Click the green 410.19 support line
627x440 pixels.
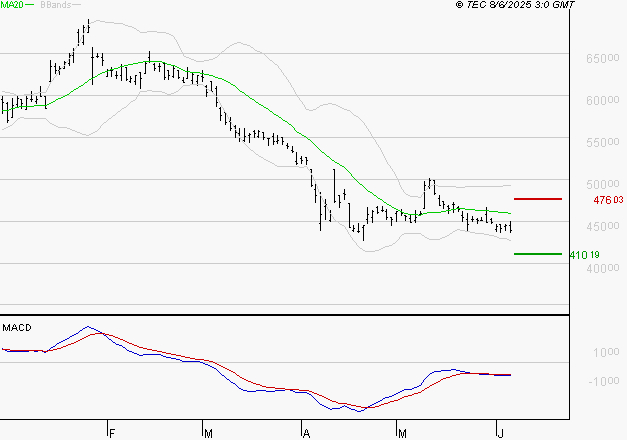point(538,254)
